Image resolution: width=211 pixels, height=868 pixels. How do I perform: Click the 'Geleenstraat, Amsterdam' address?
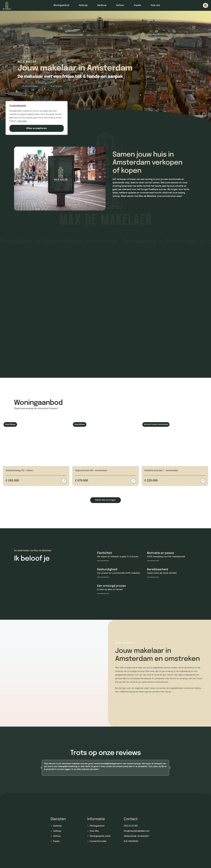136,836
